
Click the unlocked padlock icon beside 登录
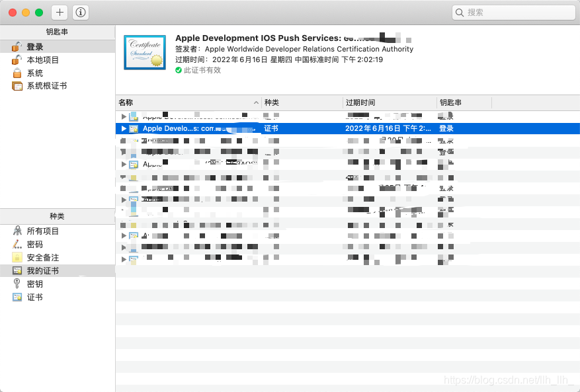tap(17, 46)
